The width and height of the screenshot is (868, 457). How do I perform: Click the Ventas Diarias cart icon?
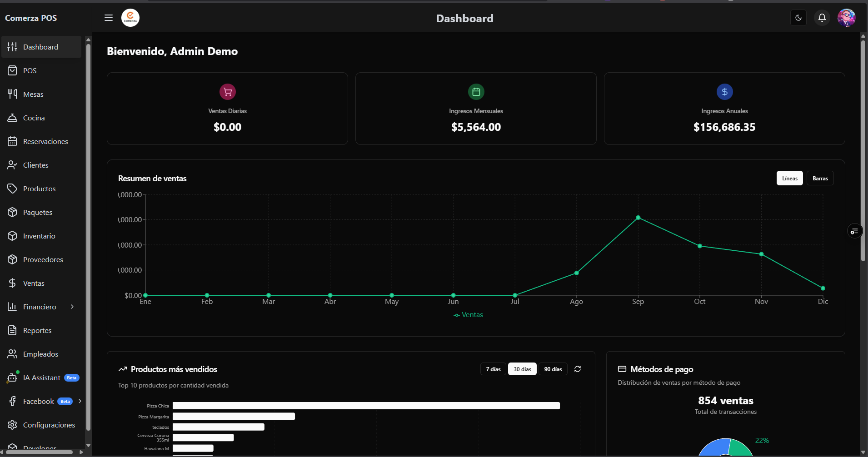(228, 92)
